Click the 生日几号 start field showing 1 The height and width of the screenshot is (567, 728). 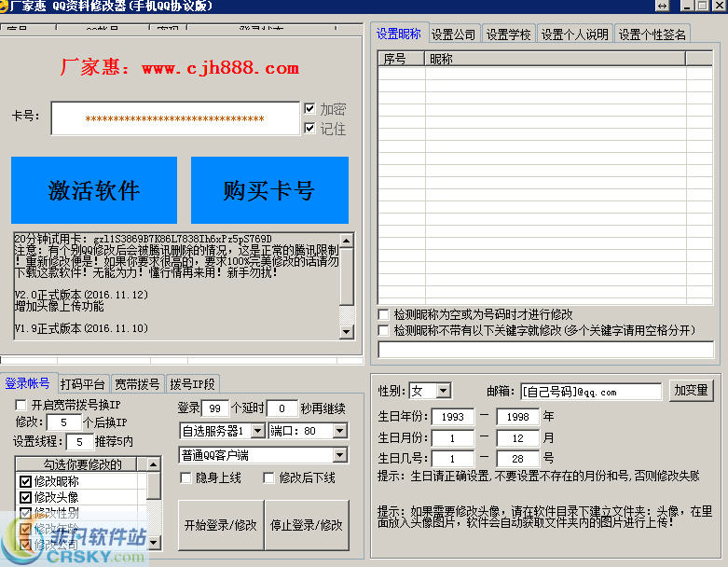pos(453,459)
